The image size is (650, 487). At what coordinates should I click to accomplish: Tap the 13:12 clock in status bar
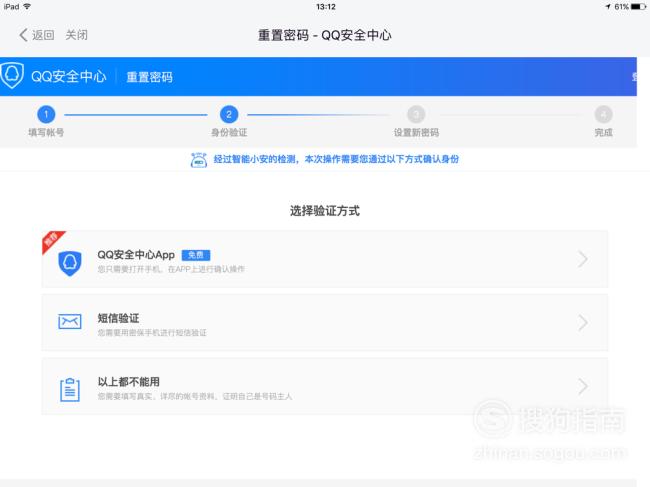(x=326, y=7)
